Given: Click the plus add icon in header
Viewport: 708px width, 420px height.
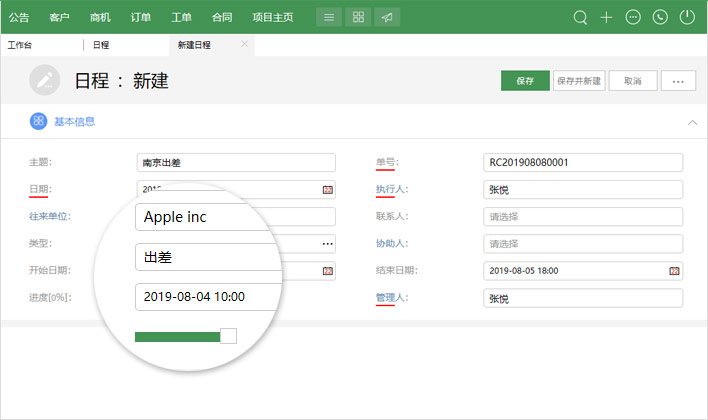Looking at the screenshot, I should point(606,17).
